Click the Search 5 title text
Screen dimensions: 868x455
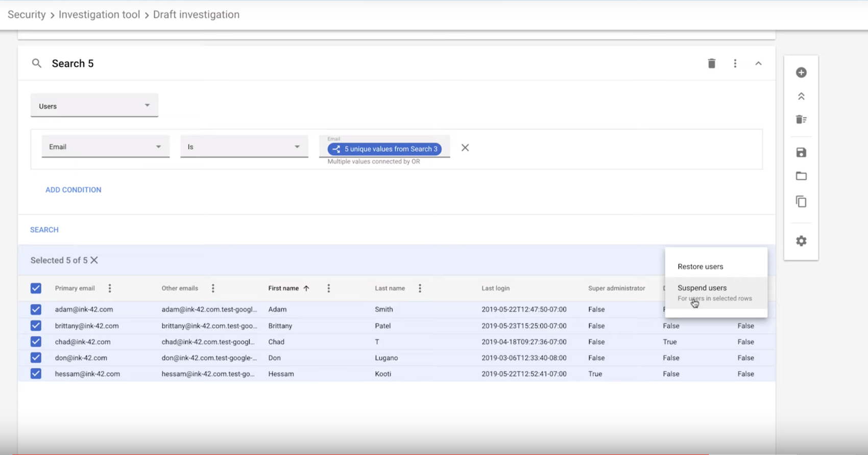73,63
